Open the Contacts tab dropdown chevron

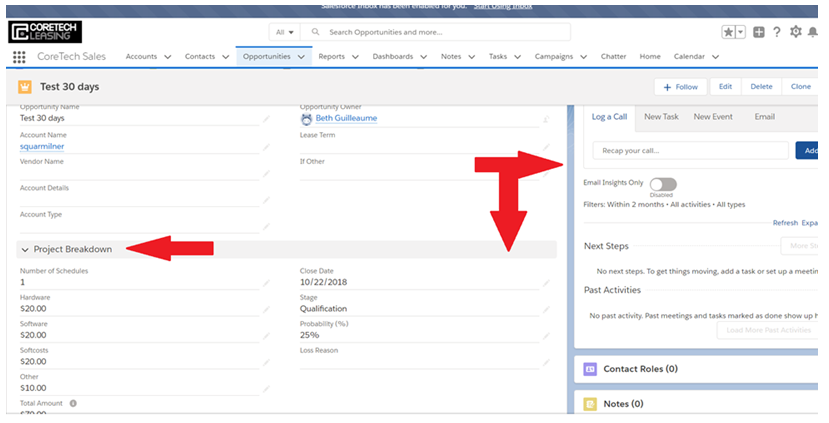[x=225, y=57]
